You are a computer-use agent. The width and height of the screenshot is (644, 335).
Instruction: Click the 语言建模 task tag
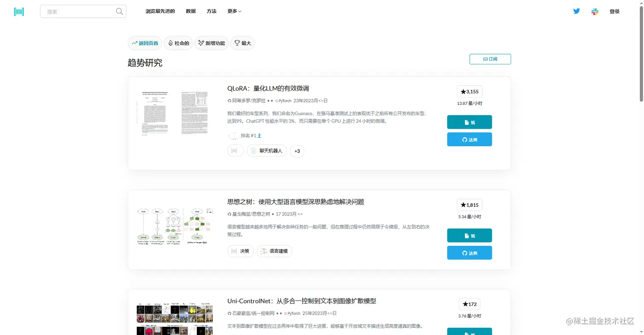(x=274, y=251)
